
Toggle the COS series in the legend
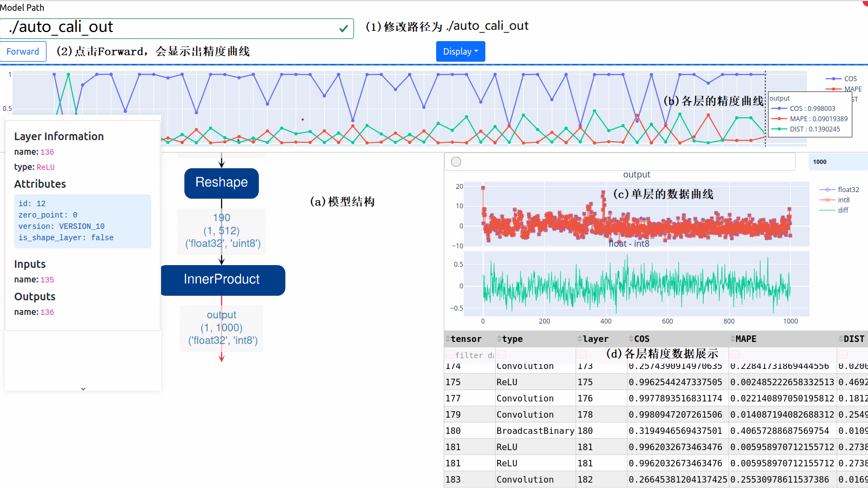[850, 79]
